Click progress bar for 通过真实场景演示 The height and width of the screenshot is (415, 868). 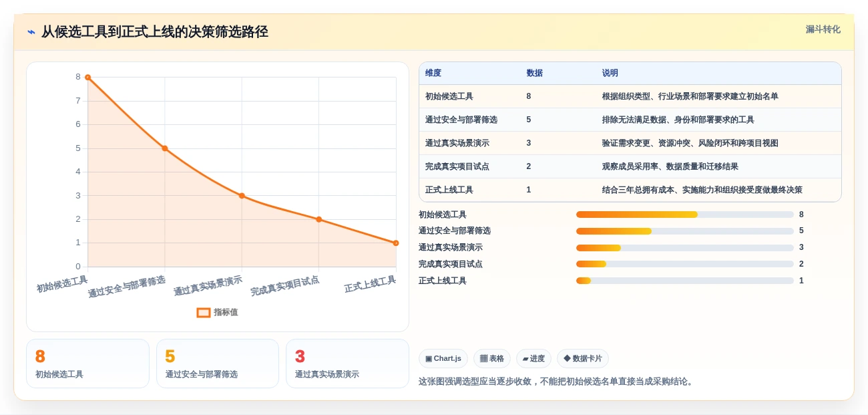tap(685, 248)
